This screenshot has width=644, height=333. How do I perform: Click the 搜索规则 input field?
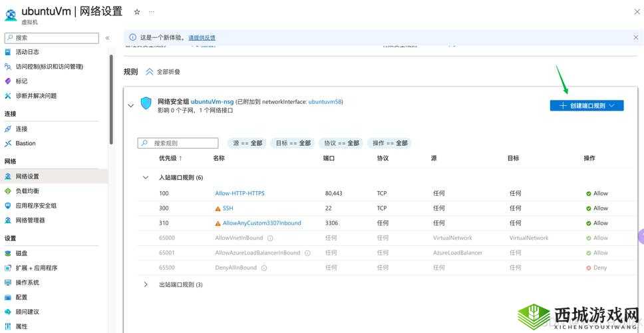178,143
